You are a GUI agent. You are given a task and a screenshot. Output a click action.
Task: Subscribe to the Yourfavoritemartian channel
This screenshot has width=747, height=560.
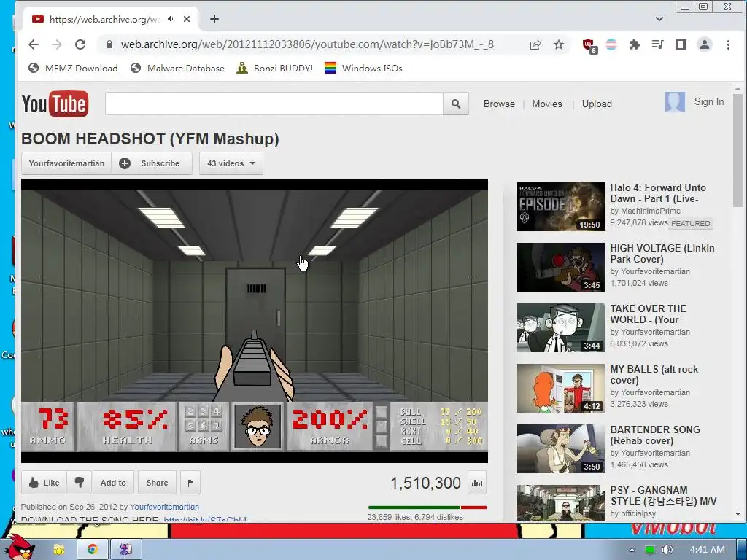pos(152,163)
